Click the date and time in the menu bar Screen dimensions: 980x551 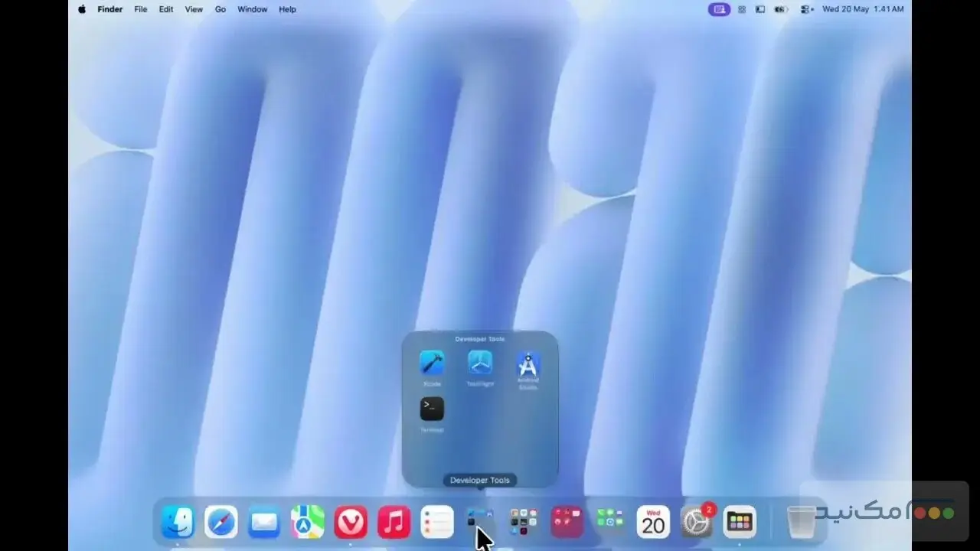coord(862,9)
